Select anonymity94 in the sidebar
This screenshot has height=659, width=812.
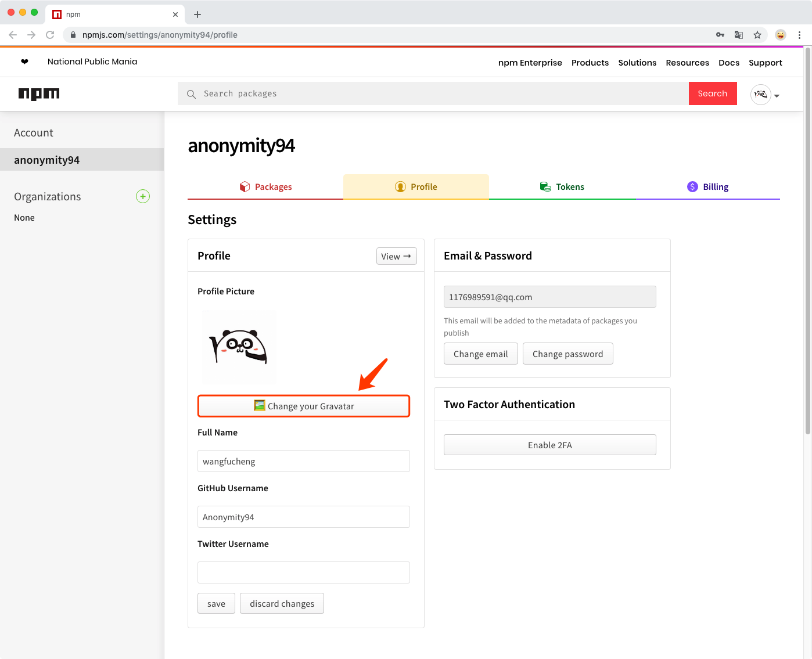82,160
